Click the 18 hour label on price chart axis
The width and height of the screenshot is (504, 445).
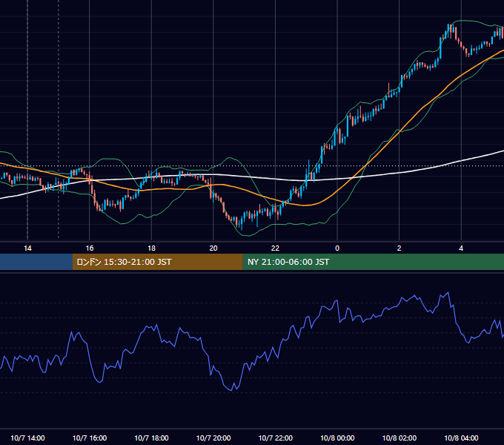click(x=151, y=248)
